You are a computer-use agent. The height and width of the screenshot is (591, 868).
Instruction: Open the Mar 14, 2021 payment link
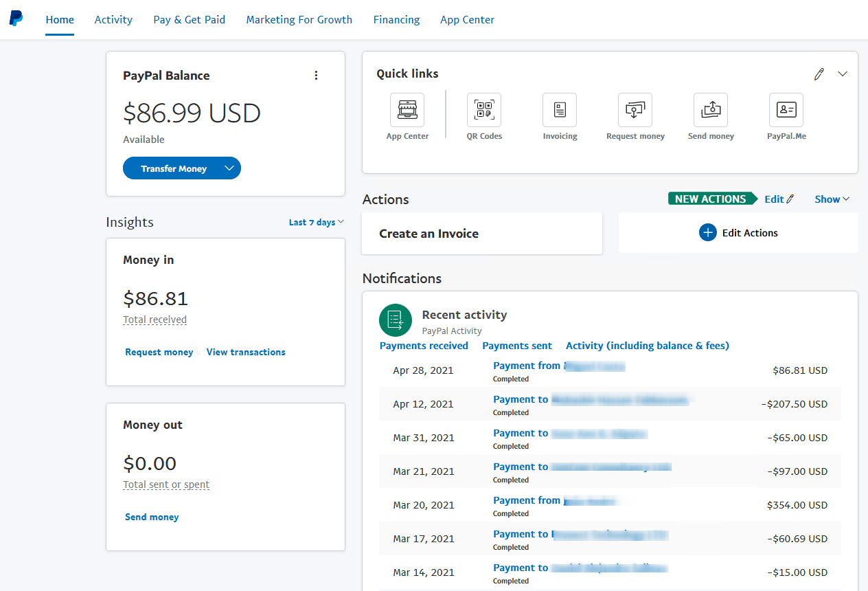point(580,568)
